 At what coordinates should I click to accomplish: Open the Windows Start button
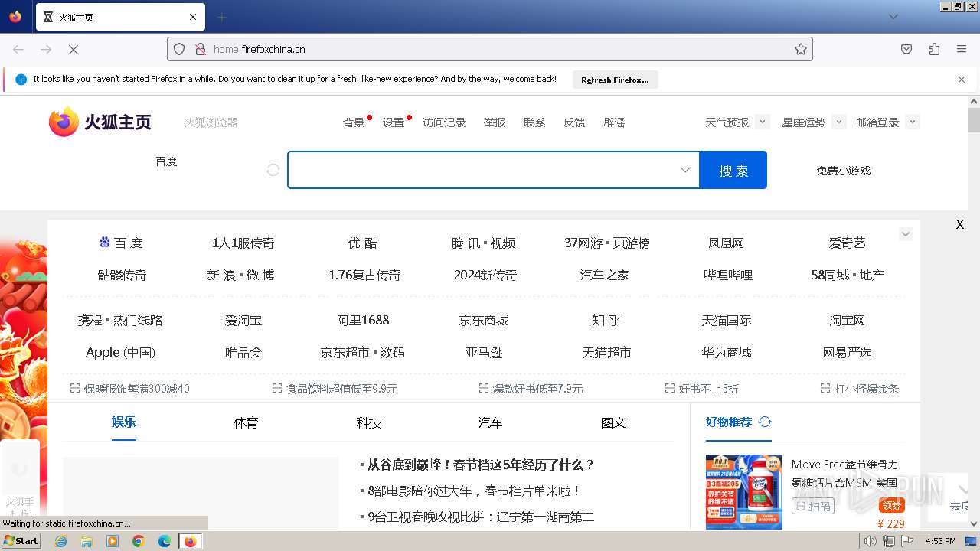[21, 540]
